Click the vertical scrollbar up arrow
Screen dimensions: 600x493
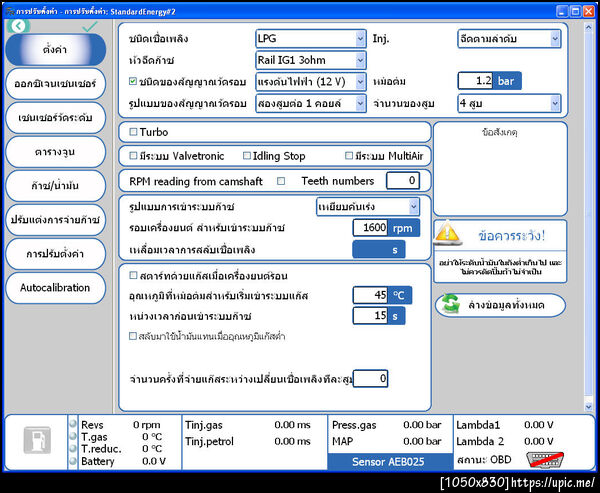[x=589, y=27]
